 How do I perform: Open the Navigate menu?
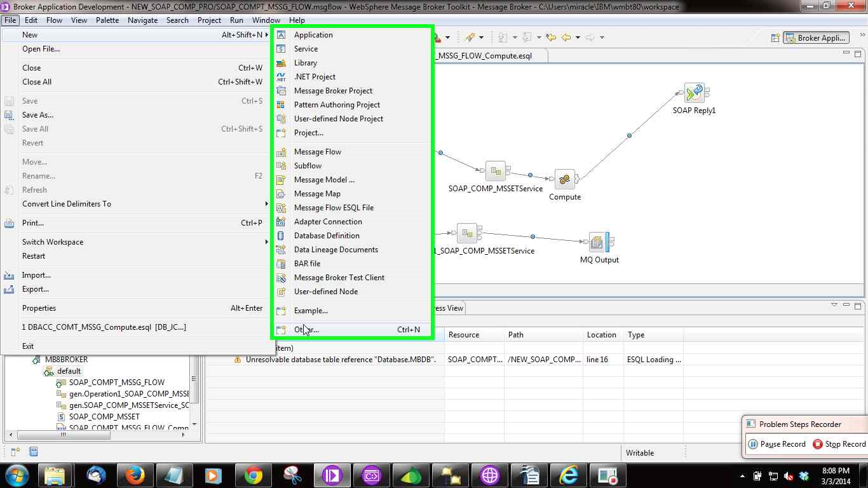(x=142, y=20)
